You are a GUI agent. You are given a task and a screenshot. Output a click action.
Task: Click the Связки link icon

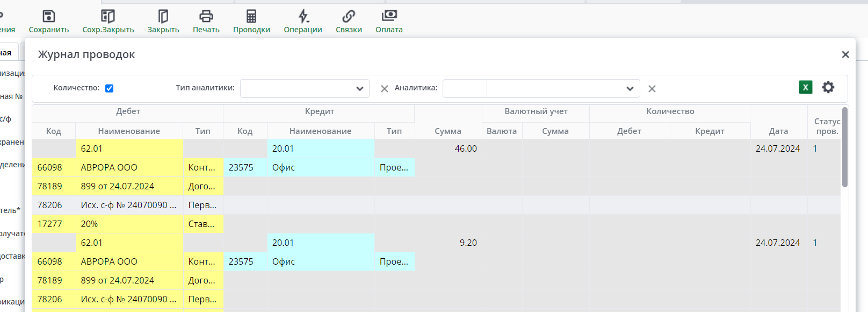(x=349, y=16)
